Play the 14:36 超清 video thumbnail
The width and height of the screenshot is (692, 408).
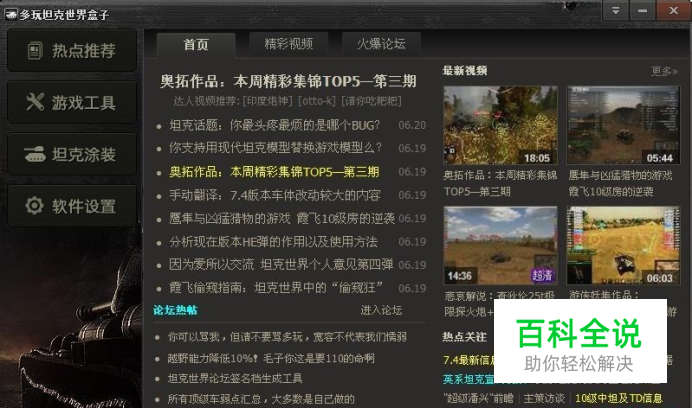[x=500, y=246]
